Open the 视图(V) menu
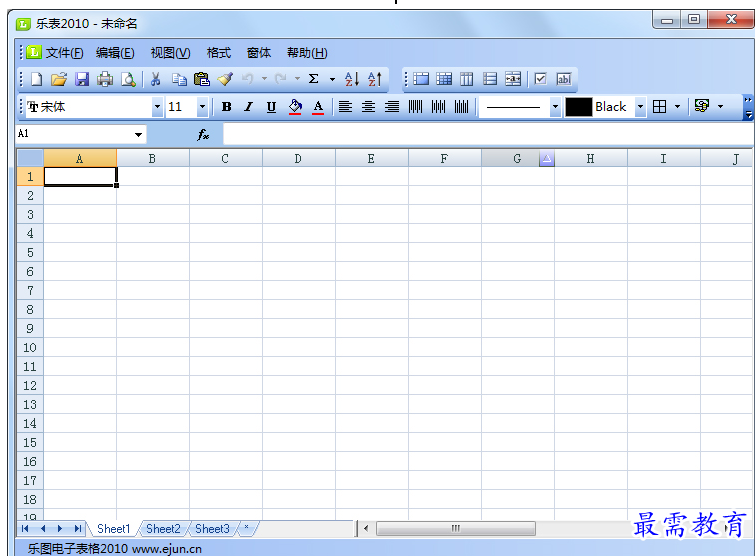 coord(170,52)
